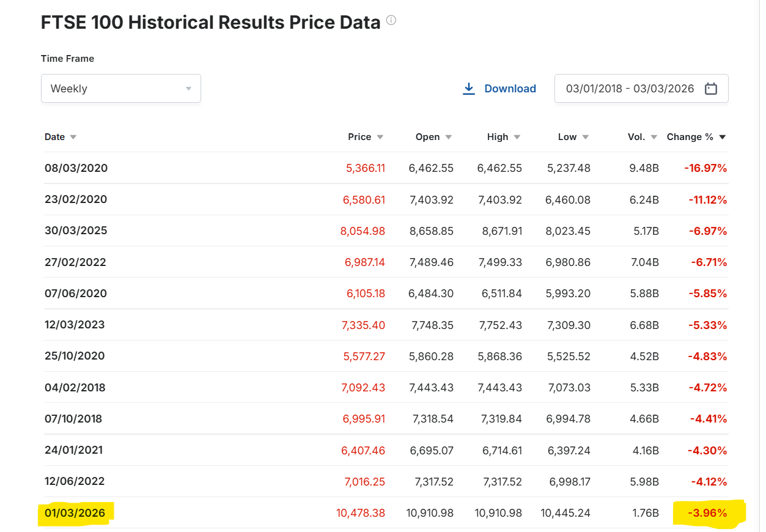Viewport: 766px width, 532px height.
Task: Expand the time frame dropdown arrow
Action: [188, 89]
